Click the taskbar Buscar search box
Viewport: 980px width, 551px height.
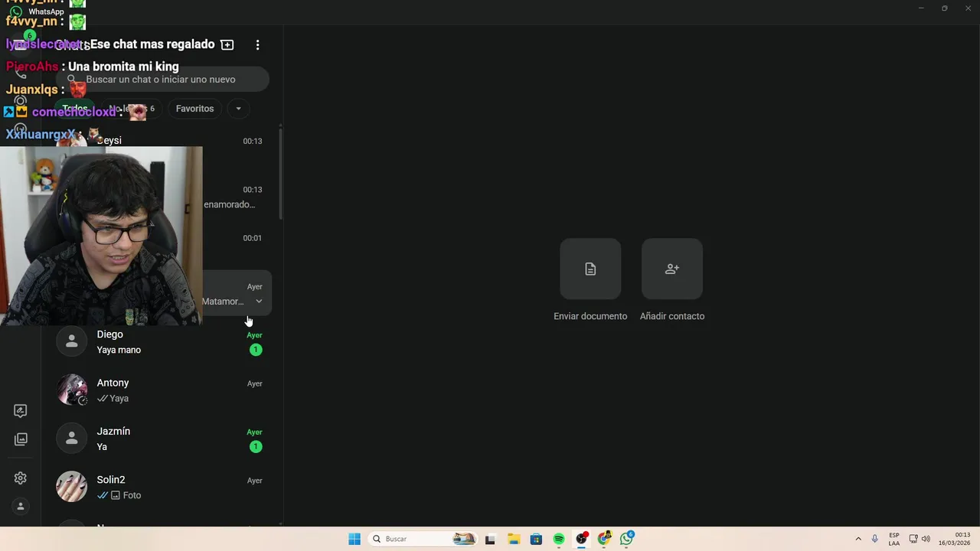pyautogui.click(x=423, y=539)
